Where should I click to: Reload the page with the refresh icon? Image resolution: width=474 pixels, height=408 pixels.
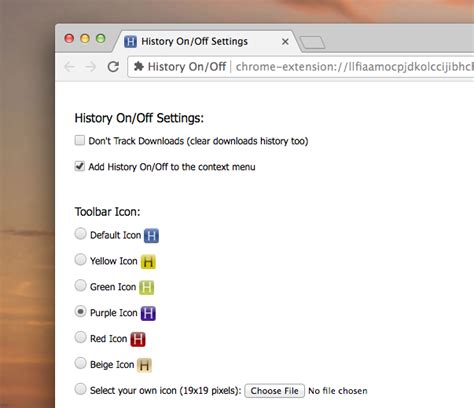click(x=113, y=67)
